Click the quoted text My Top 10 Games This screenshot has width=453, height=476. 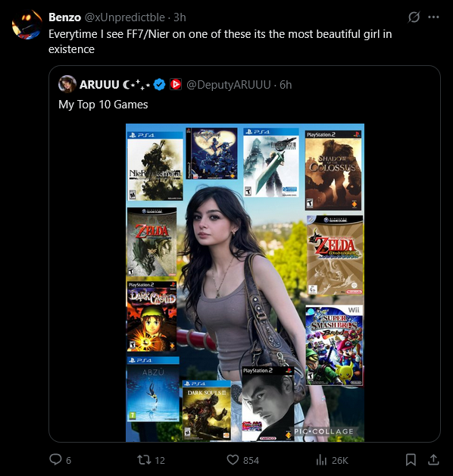pos(103,105)
